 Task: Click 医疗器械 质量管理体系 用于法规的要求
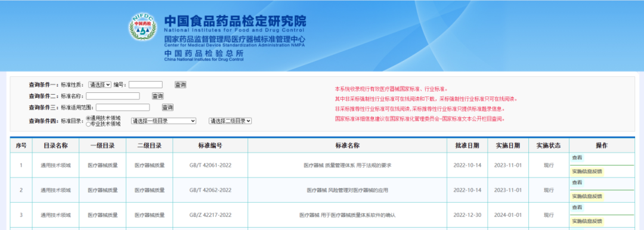click(x=348, y=166)
